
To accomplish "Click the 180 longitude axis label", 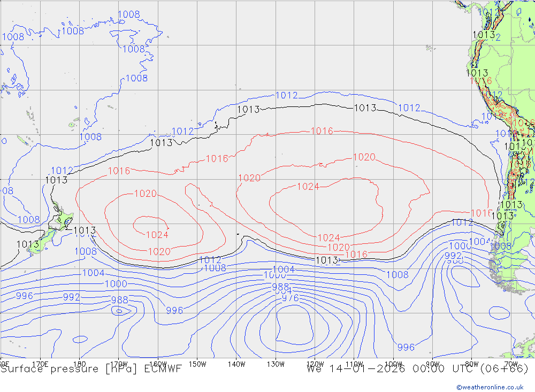I will click(80, 364).
